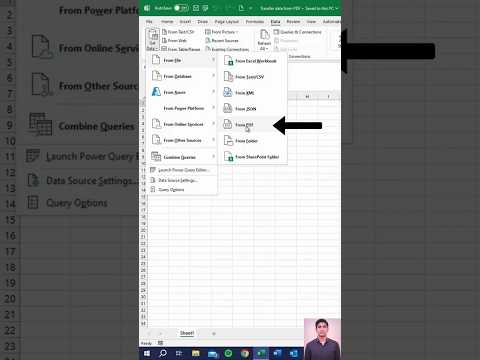Select the Sheet1 tab

tap(187, 333)
